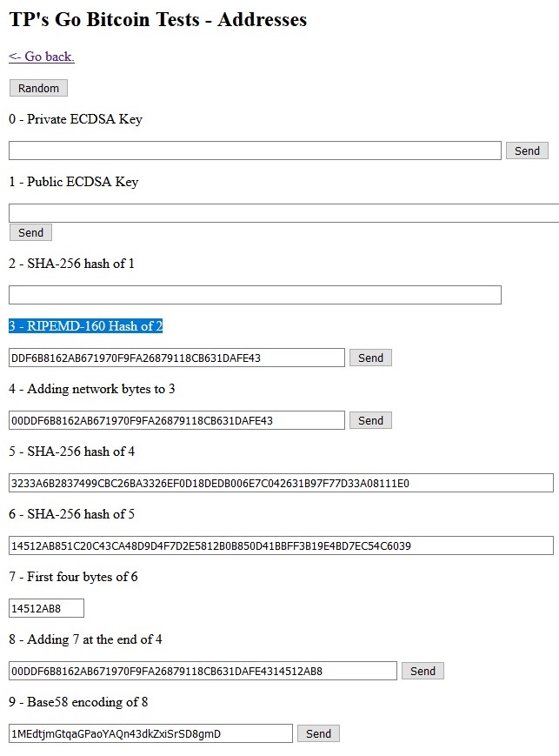Focus the Public ECDSA Key input
Image resolution: width=559 pixels, height=756 pixels.
pyautogui.click(x=283, y=213)
